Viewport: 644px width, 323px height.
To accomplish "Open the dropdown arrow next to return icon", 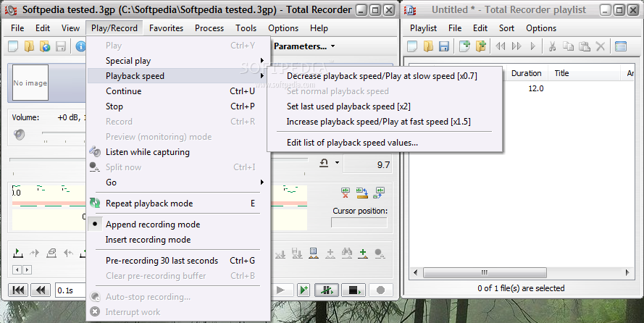I will 337,163.
